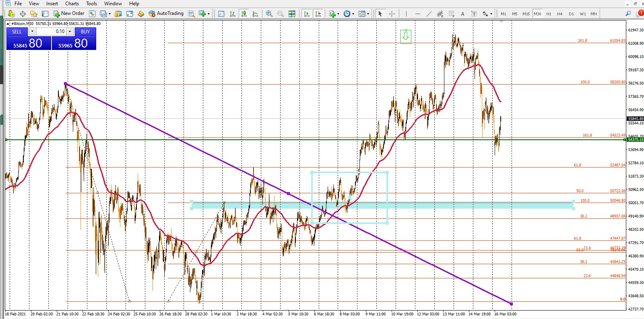Open new chart dropdown arrow

[x=208, y=14]
